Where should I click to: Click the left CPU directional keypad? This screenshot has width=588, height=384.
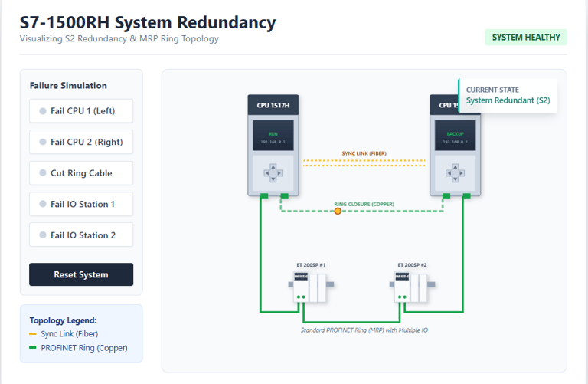(x=273, y=173)
